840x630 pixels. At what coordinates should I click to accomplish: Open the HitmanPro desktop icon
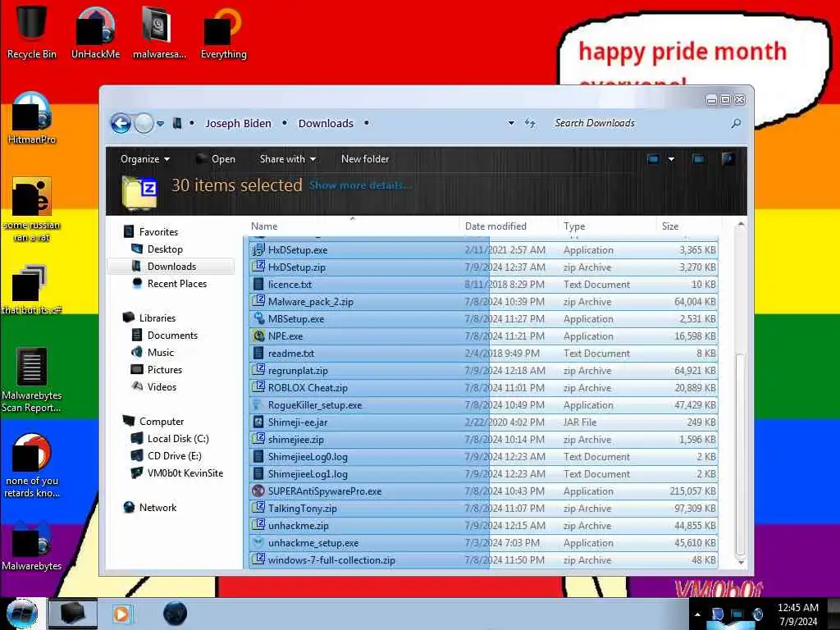32,118
